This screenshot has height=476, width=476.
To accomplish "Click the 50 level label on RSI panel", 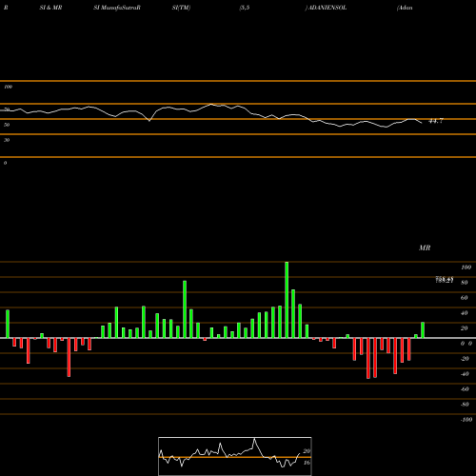I will 7,125.
